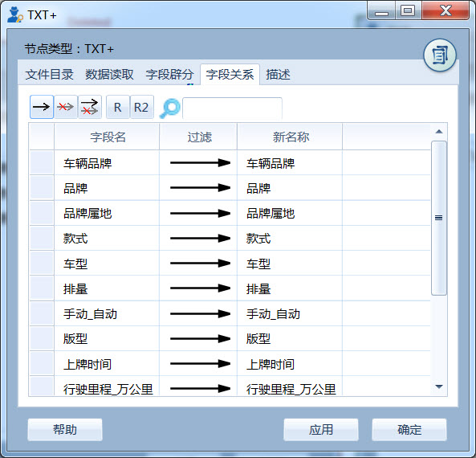Click the 确定 button
The height and width of the screenshot is (458, 476).
409,430
